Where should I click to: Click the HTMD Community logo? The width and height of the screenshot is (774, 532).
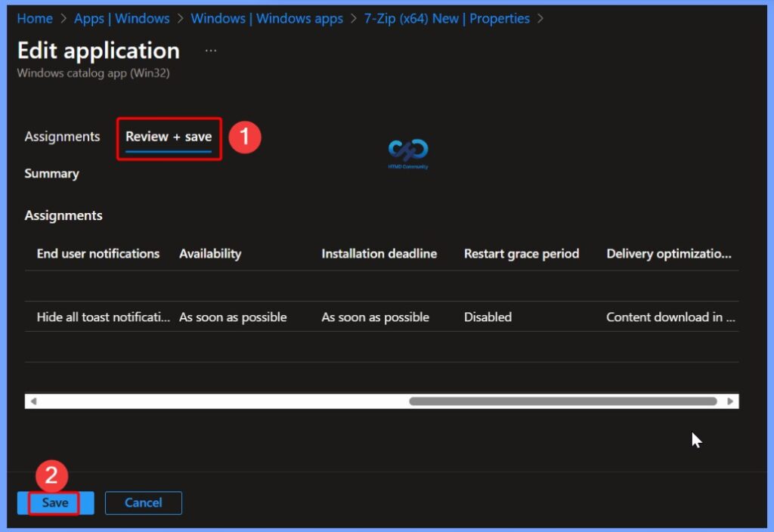(407, 152)
